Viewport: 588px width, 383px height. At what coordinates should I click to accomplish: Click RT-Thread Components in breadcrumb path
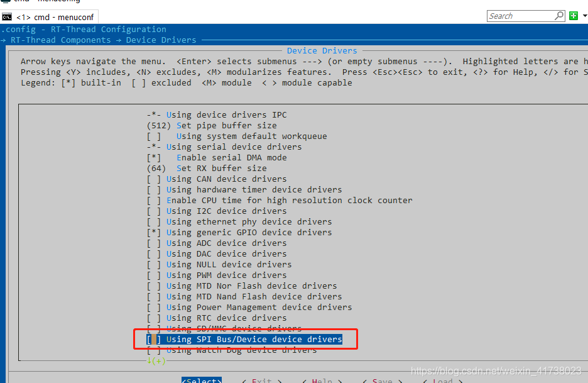[61, 40]
